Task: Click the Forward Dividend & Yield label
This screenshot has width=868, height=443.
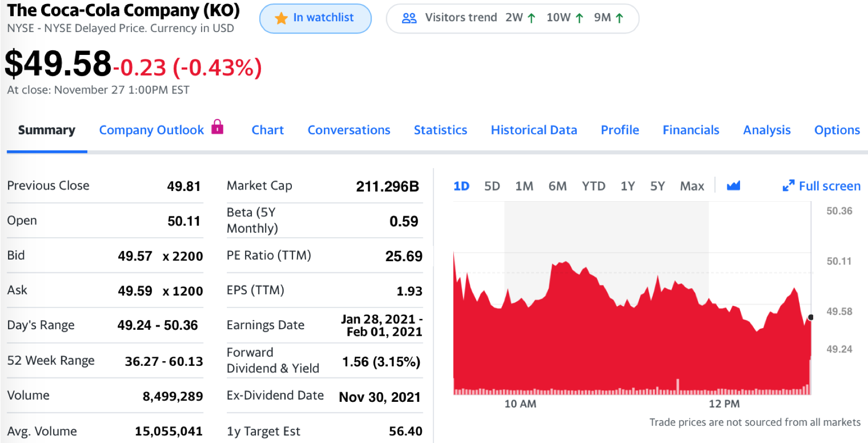Action: (273, 361)
